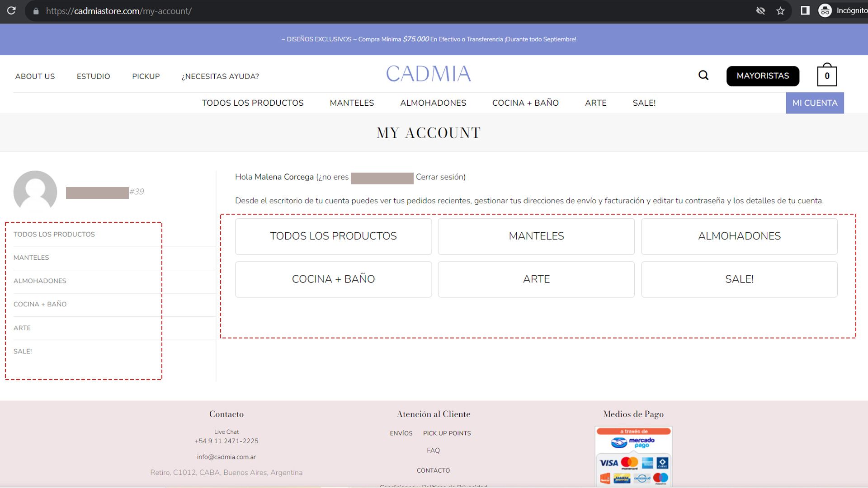
Task: Open ALMOHADONES in sidebar
Action: pyautogui.click(x=40, y=281)
